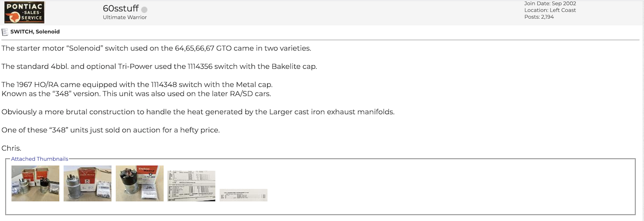Open thumbnail showing two solenoids with boxes
This screenshot has width=644, height=221.
[x=35, y=183]
